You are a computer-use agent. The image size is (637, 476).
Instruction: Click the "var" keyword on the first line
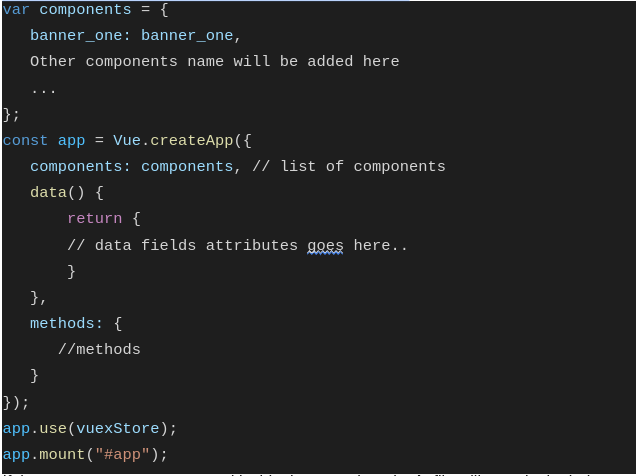coord(16,10)
